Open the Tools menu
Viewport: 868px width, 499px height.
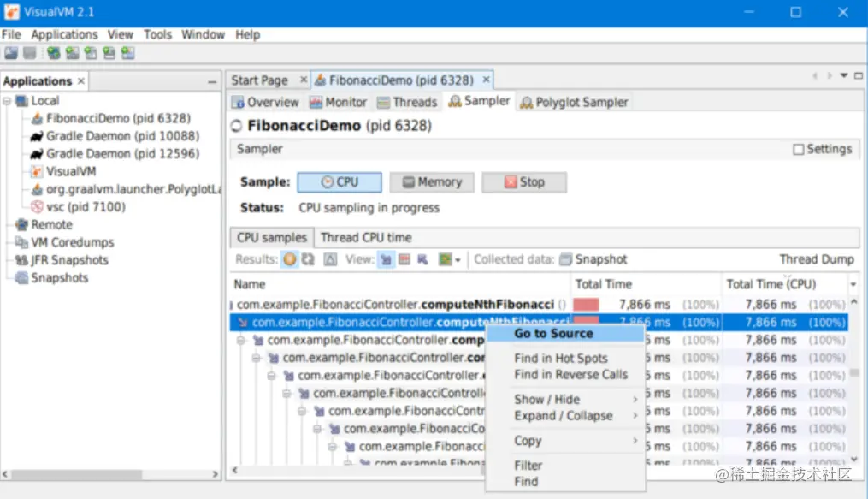[x=157, y=34]
